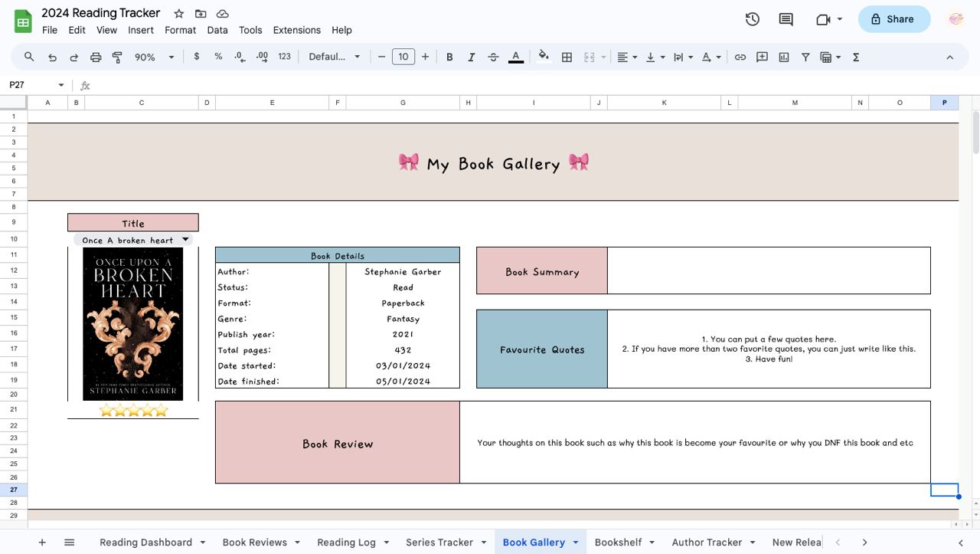Insert a chart
The width and height of the screenshot is (980, 554).
pyautogui.click(x=783, y=57)
